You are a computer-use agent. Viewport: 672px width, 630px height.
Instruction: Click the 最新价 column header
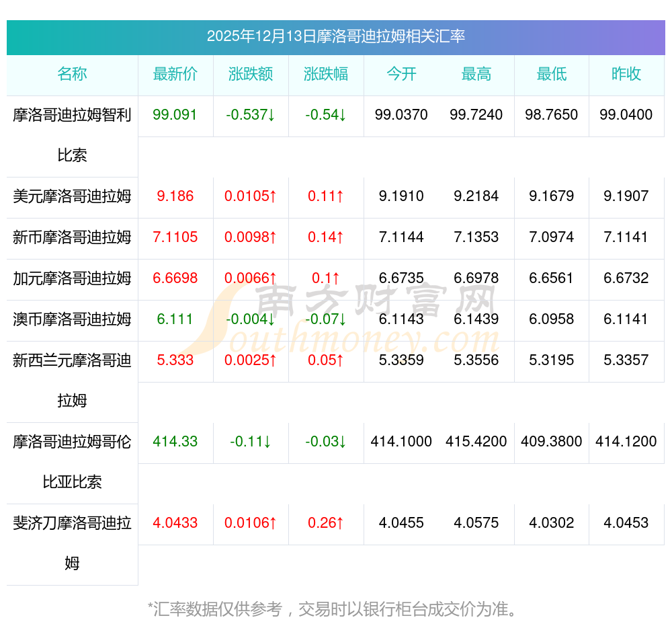(175, 74)
